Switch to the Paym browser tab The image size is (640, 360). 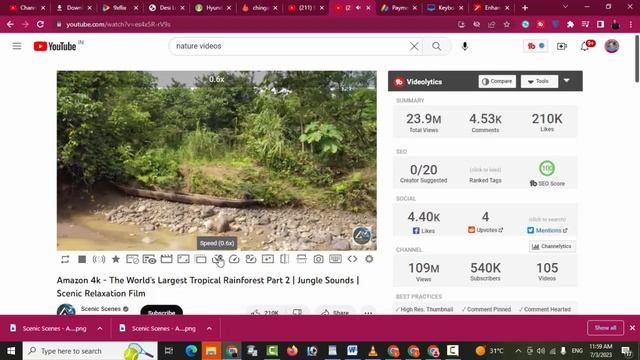click(398, 8)
